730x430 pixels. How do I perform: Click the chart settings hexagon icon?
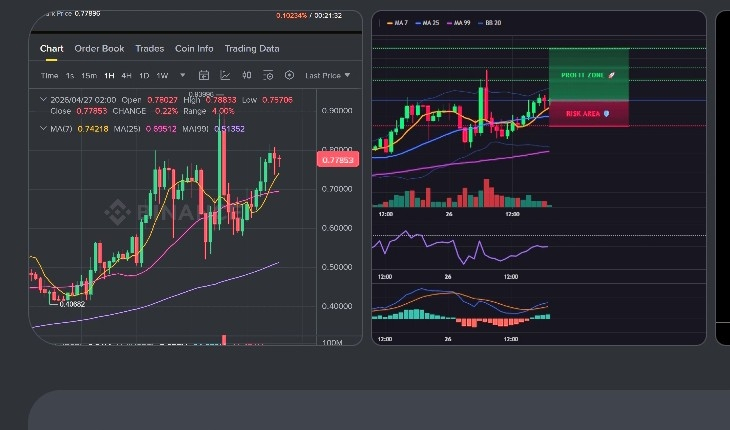(289, 75)
